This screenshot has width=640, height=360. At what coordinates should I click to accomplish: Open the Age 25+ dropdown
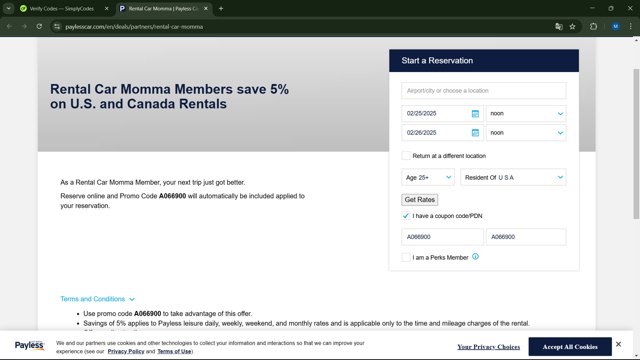tap(428, 177)
